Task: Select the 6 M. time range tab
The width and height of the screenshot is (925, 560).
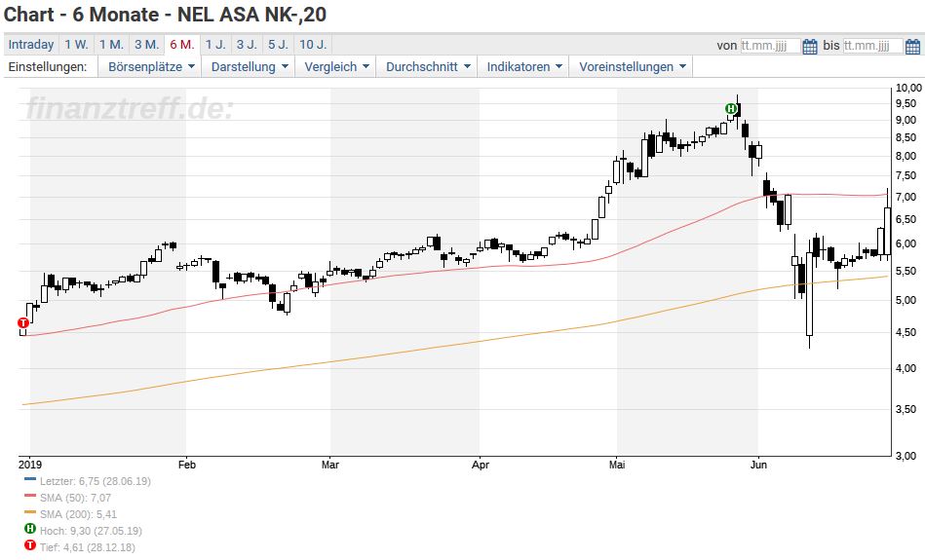Action: pos(182,45)
